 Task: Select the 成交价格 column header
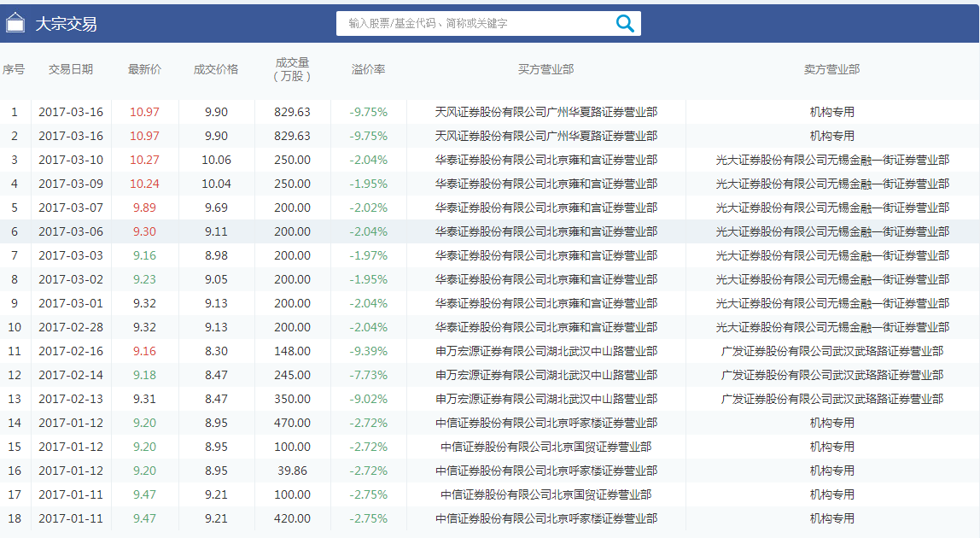point(216,69)
